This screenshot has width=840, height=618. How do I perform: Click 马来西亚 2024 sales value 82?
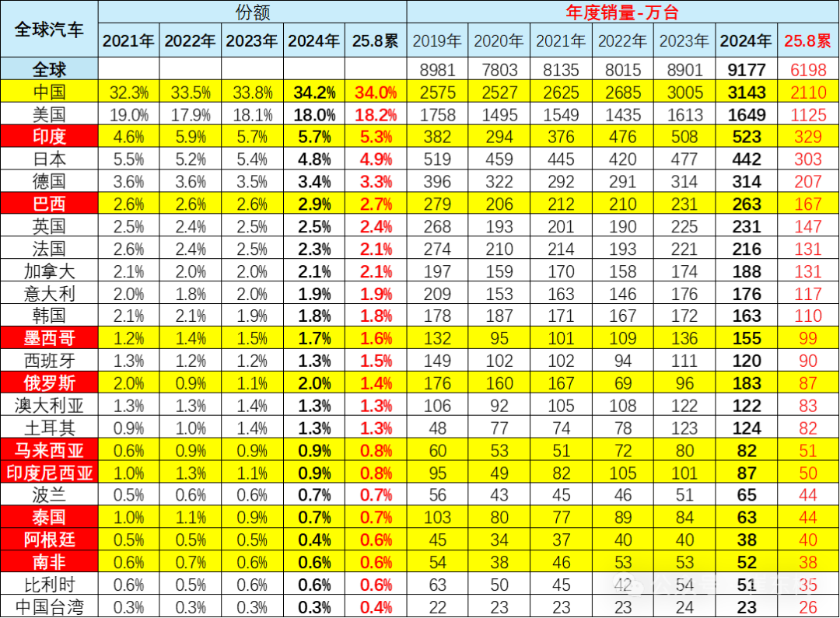coord(746,451)
